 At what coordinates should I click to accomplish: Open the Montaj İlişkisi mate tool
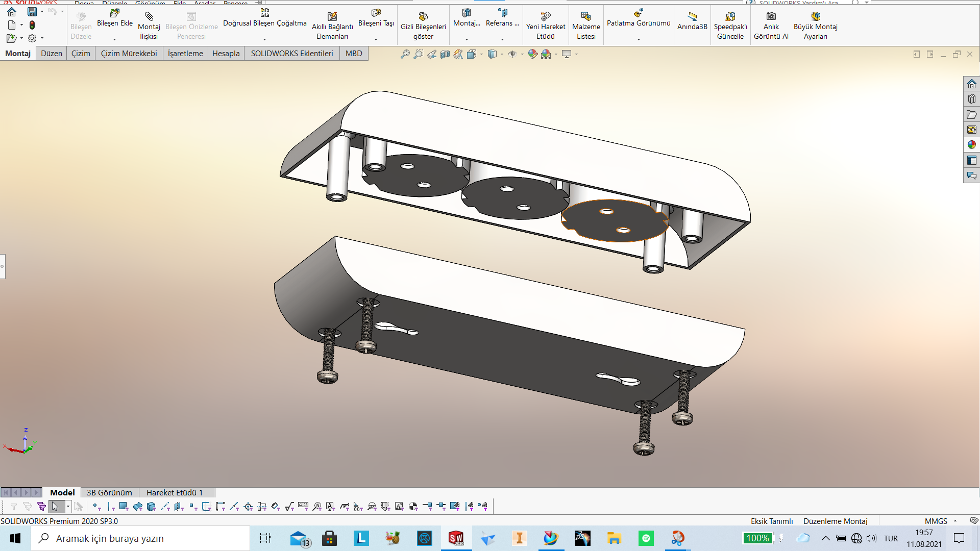(x=149, y=26)
